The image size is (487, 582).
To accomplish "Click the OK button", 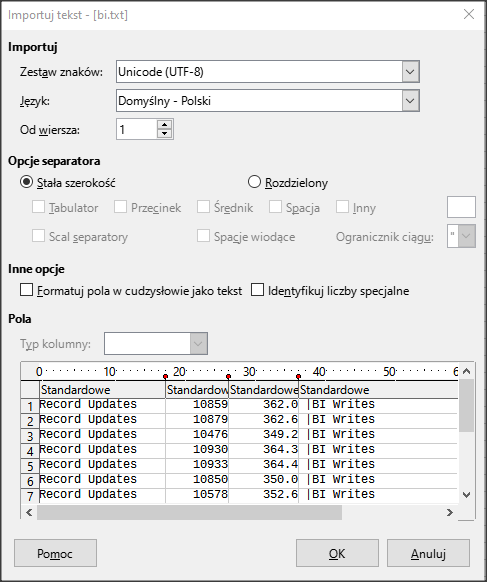I will [337, 553].
